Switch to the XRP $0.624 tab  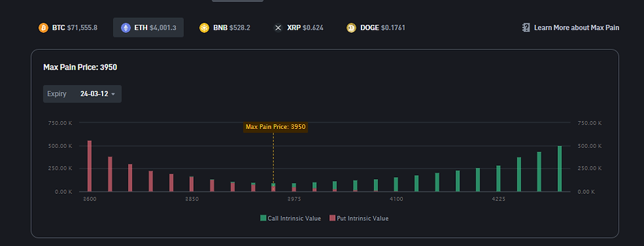tap(298, 28)
